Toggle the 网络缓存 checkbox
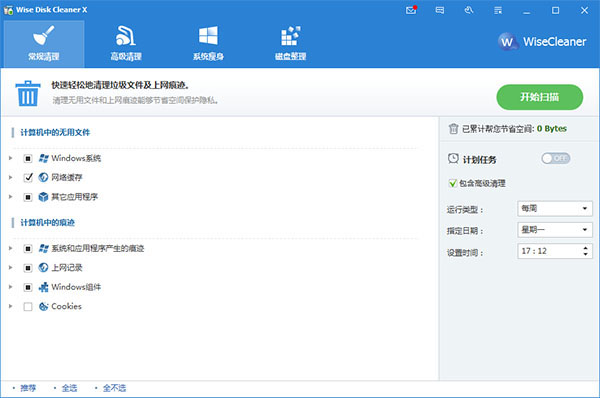 [x=28, y=177]
